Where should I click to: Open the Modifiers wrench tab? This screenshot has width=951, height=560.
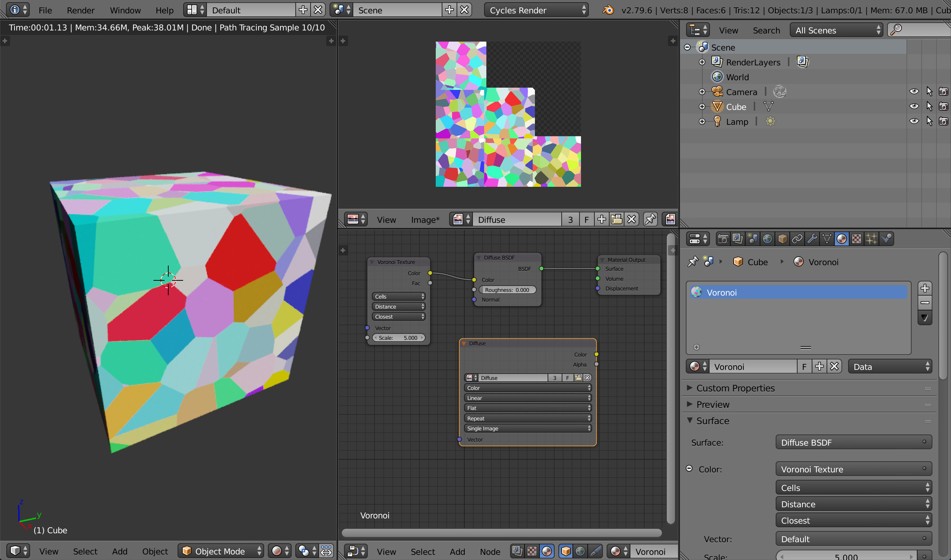(x=812, y=239)
